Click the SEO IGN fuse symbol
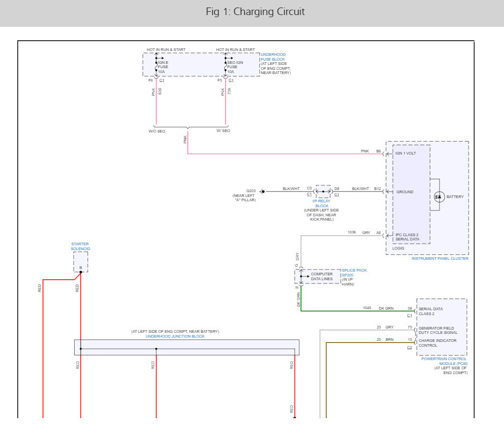 tap(226, 66)
